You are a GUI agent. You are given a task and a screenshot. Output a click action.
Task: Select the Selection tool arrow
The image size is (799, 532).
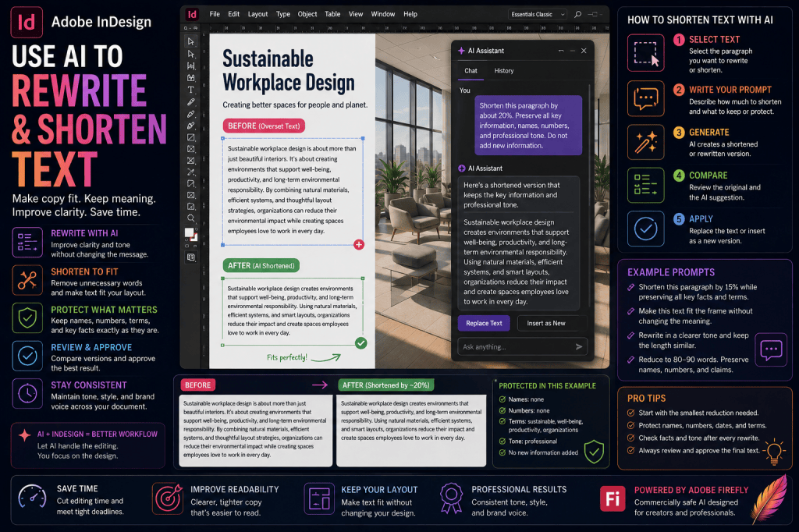pos(191,41)
